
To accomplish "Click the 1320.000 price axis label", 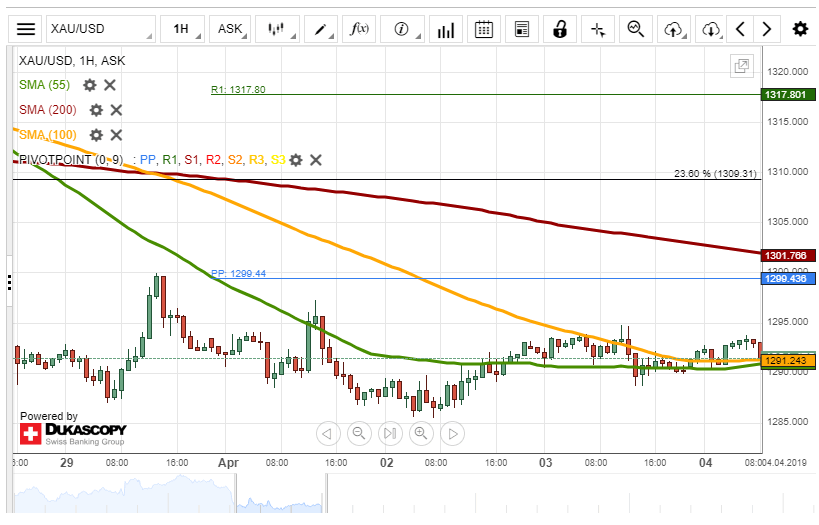I will (787, 72).
